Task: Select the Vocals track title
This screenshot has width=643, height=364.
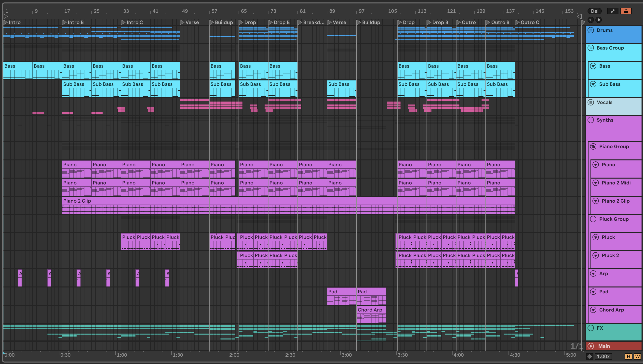Action: 604,102
